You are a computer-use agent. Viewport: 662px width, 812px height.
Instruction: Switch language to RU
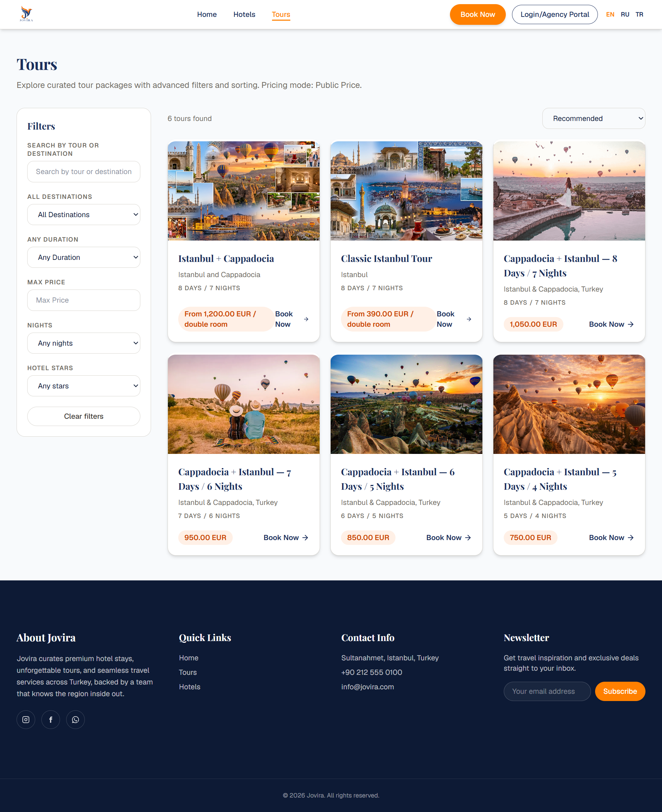coord(625,14)
